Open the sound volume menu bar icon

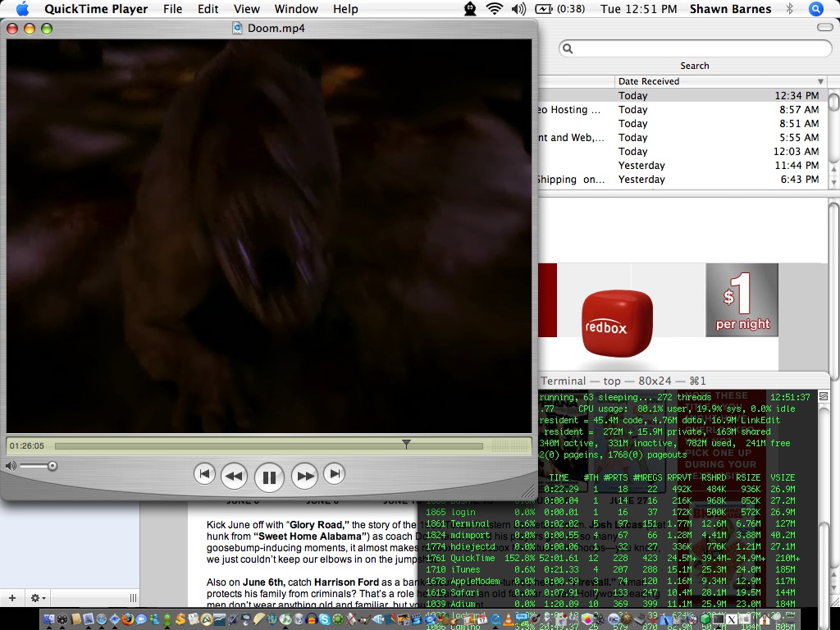pos(518,8)
